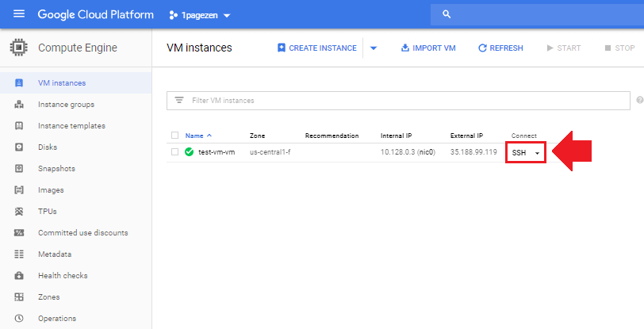Image resolution: width=644 pixels, height=329 pixels.
Task: Click the help question mark icon
Action: (x=639, y=100)
